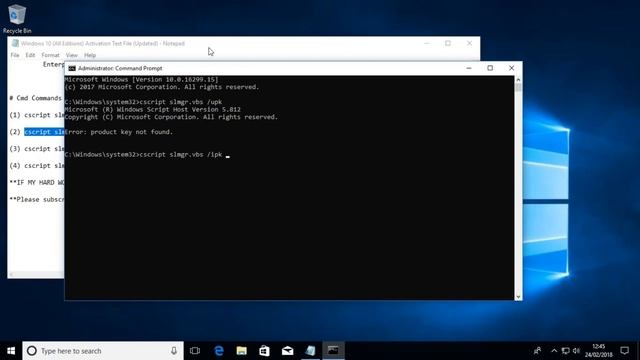Click the 'cscript slmgr.vbs /upk' command line
This screenshot has width=640, height=360.
tap(181, 102)
